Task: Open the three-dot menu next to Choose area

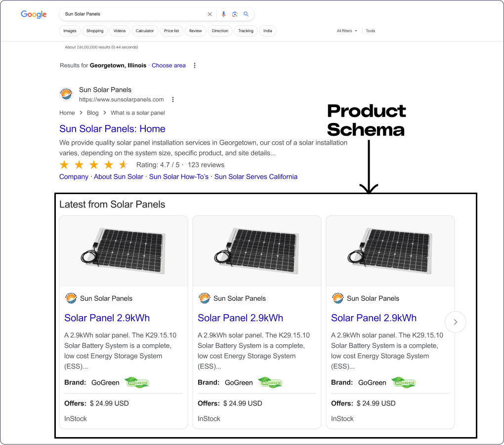Action: coord(194,65)
